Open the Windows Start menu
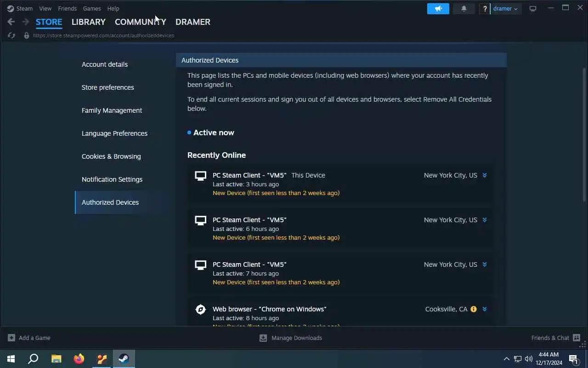 coord(11,359)
